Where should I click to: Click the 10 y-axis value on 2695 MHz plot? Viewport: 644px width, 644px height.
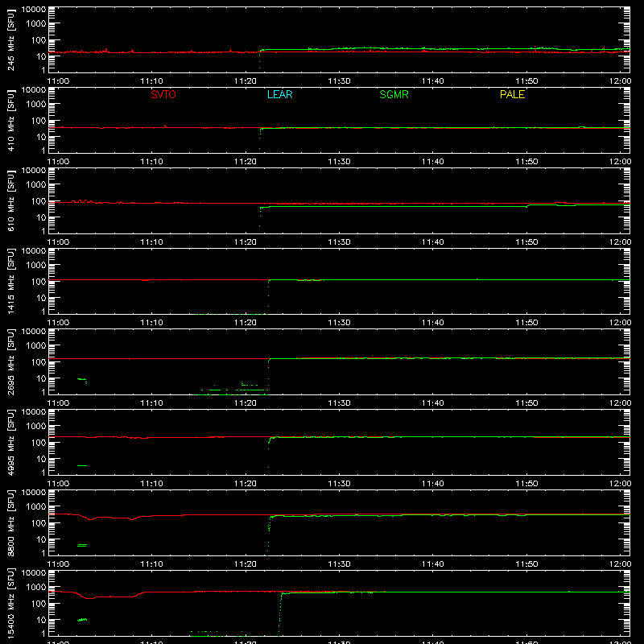click(x=41, y=378)
